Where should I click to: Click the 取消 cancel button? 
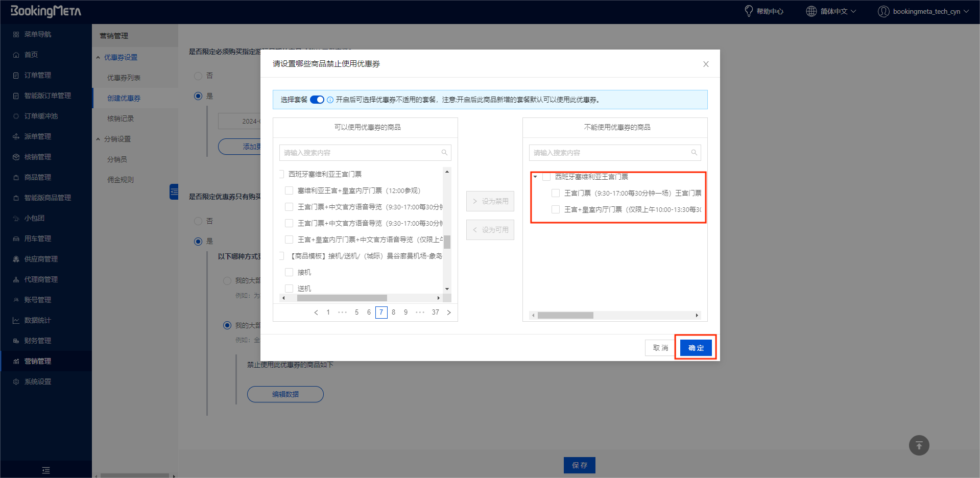pyautogui.click(x=660, y=348)
